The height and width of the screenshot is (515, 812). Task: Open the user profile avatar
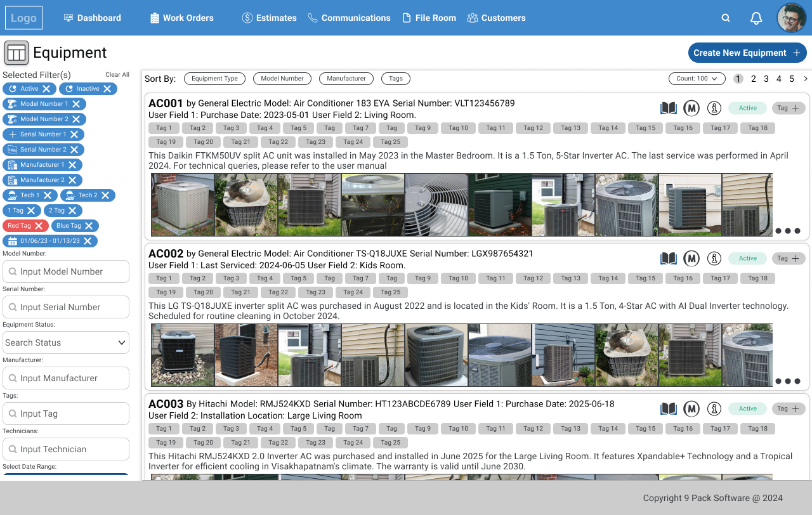[x=791, y=18]
